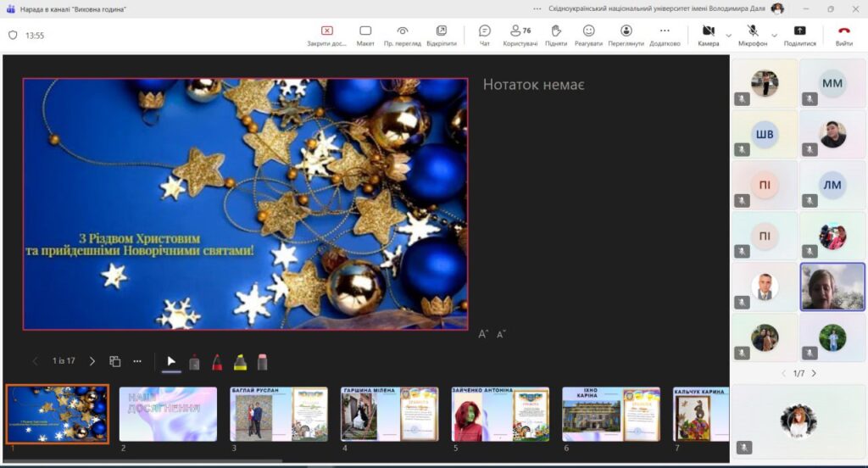The height and width of the screenshot is (468, 868).
Task: Toggle the Камера camera on or off
Action: coord(709,35)
